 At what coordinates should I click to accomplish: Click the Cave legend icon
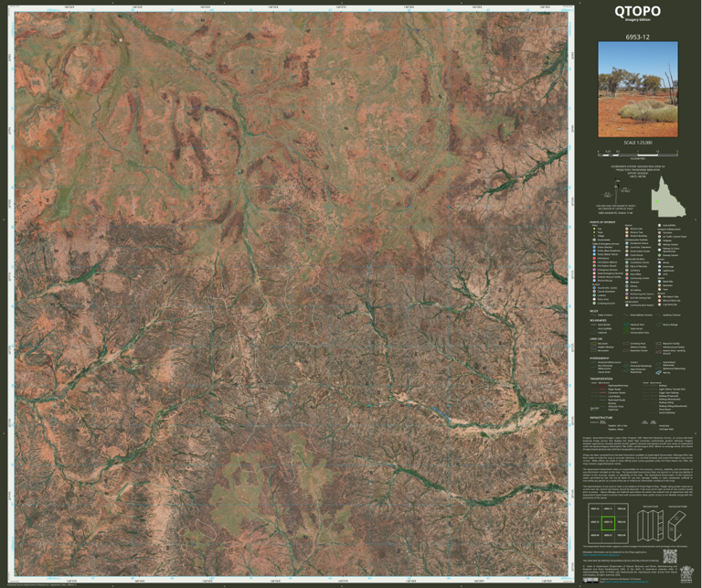[x=659, y=289]
